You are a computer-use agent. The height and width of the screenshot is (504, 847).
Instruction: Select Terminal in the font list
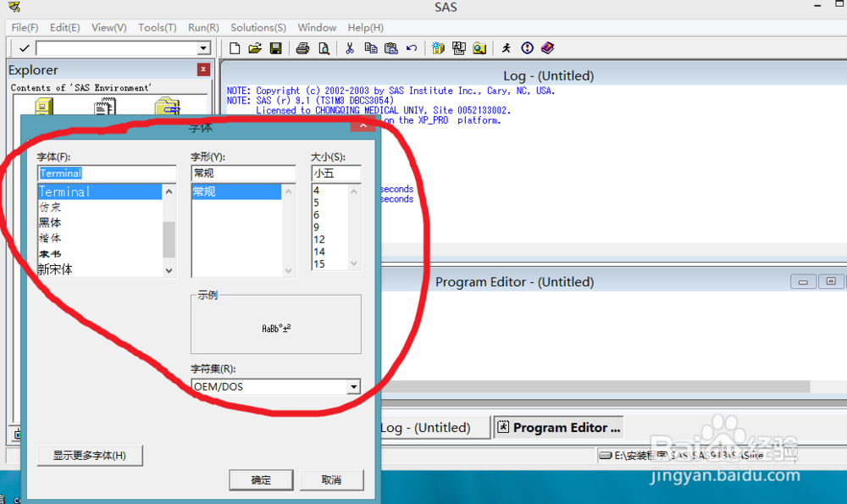click(x=99, y=191)
